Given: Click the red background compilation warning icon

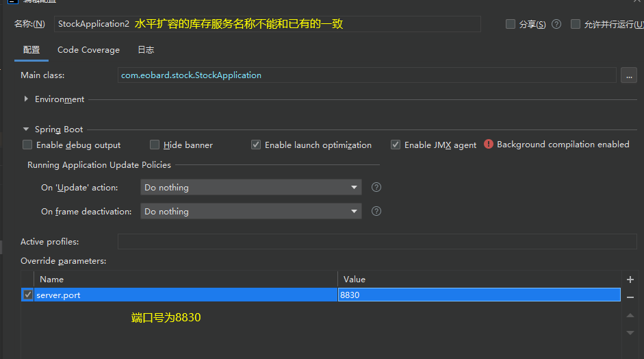Looking at the screenshot, I should 489,145.
